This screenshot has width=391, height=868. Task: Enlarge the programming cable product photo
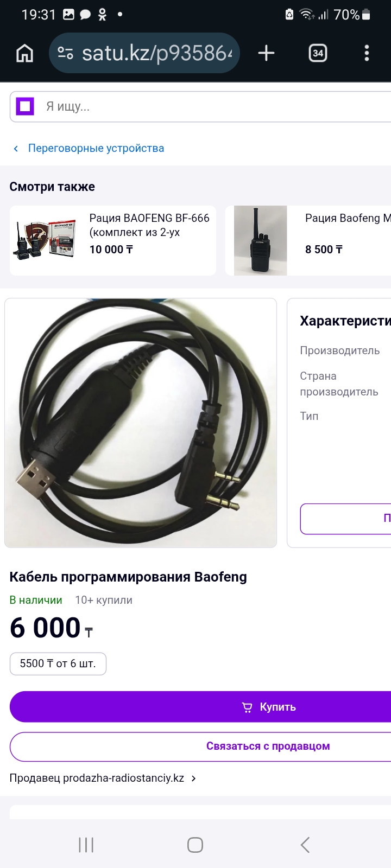[141, 423]
